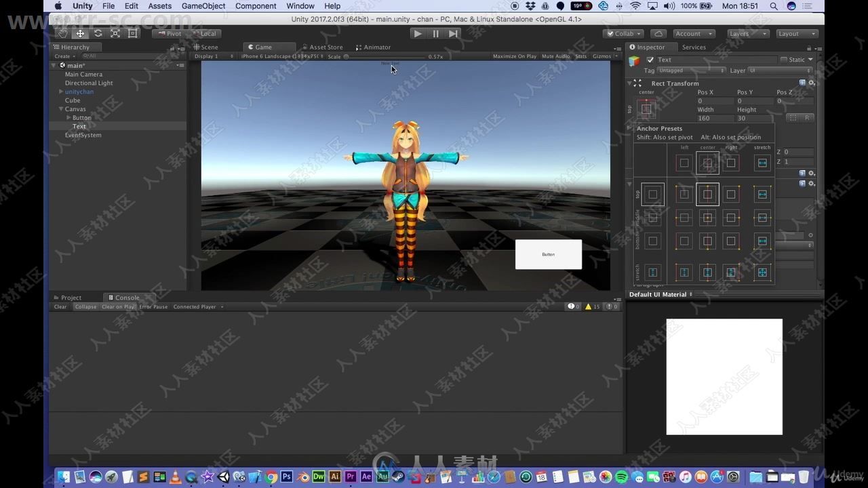Open the Layer dropdown

pyautogui.click(x=781, y=70)
